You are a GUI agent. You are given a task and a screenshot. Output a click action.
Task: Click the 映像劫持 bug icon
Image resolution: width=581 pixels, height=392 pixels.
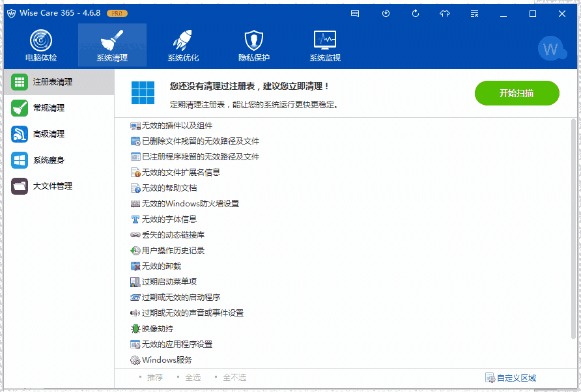(x=135, y=329)
